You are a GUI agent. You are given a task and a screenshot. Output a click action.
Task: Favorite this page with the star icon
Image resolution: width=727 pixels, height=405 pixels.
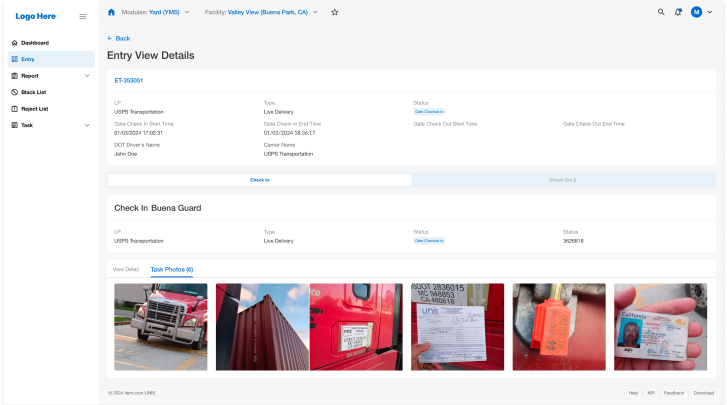click(x=335, y=12)
